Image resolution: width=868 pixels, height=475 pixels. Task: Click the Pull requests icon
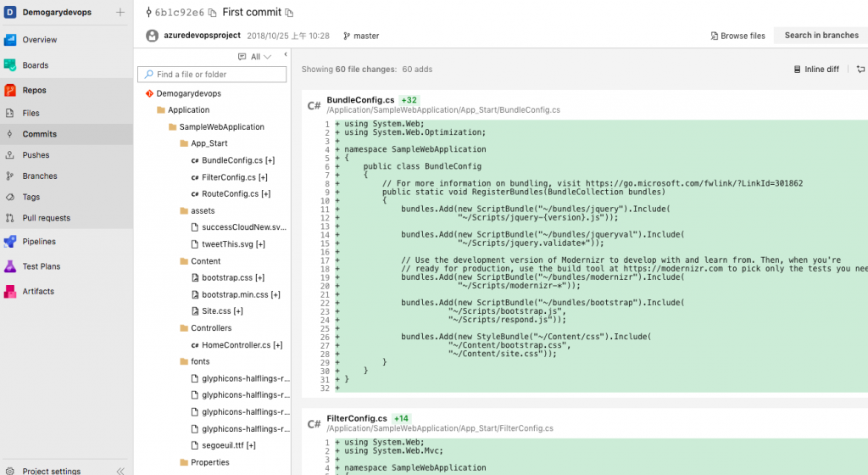pyautogui.click(x=9, y=218)
